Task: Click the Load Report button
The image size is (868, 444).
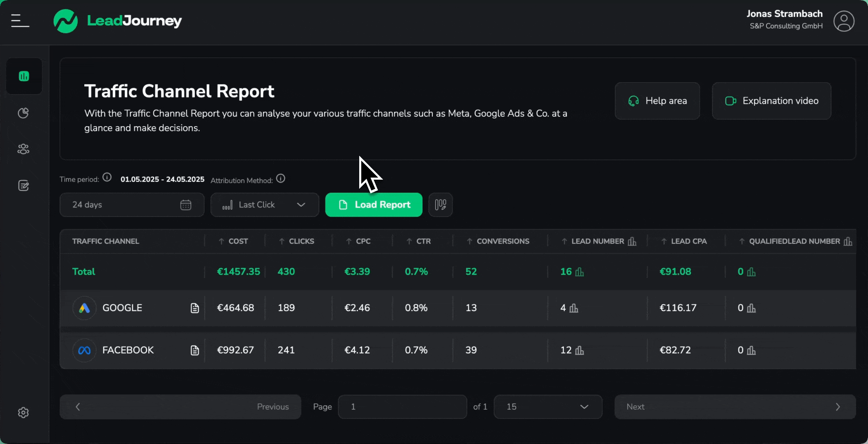Action: coord(374,205)
